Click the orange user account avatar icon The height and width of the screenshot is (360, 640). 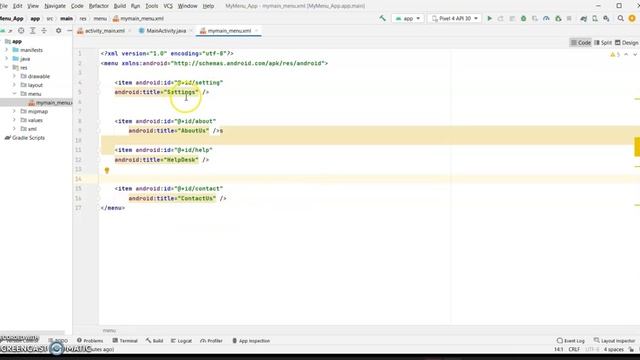(x=632, y=18)
